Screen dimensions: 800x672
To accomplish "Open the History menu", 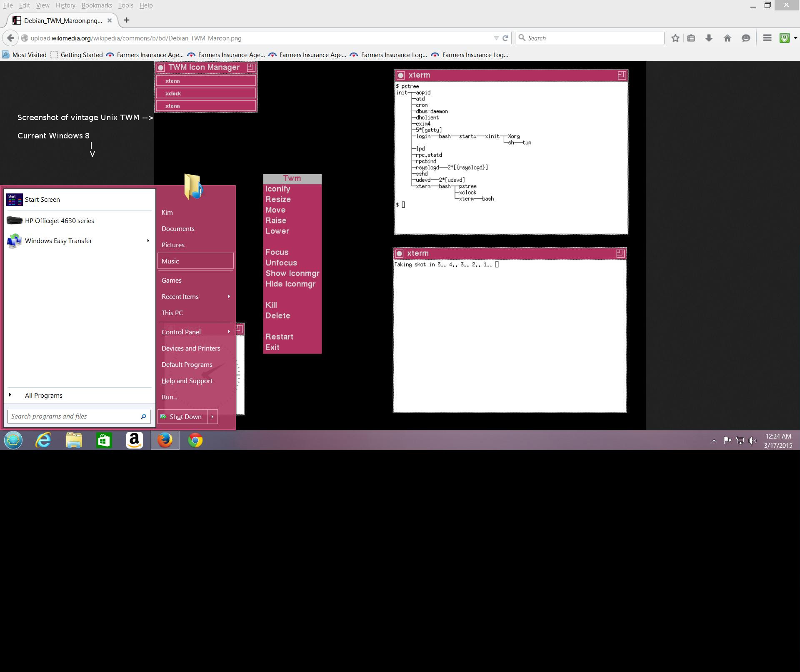I will 65,5.
